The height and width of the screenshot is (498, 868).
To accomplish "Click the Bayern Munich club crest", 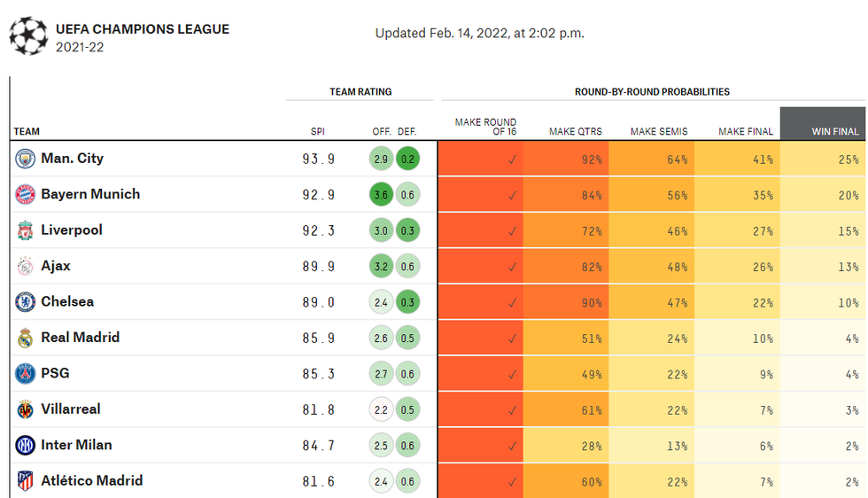I will (x=25, y=195).
